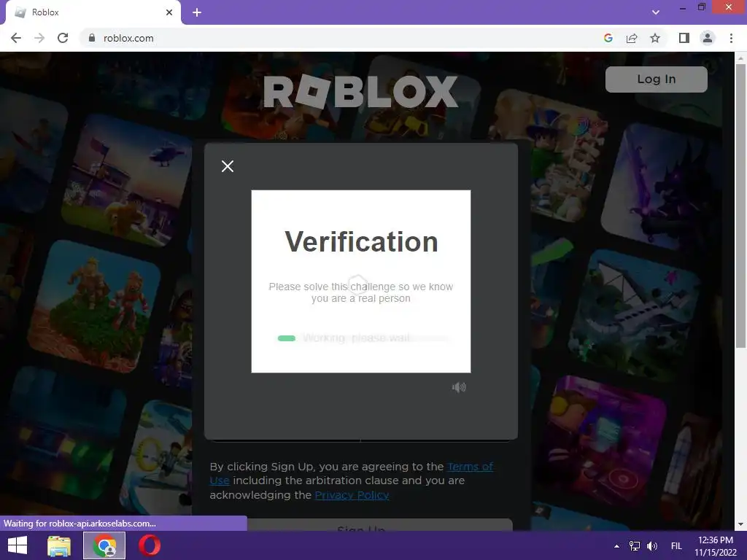Click the green verification progress bar
Viewport: 747px width, 560px height.
coord(286,338)
